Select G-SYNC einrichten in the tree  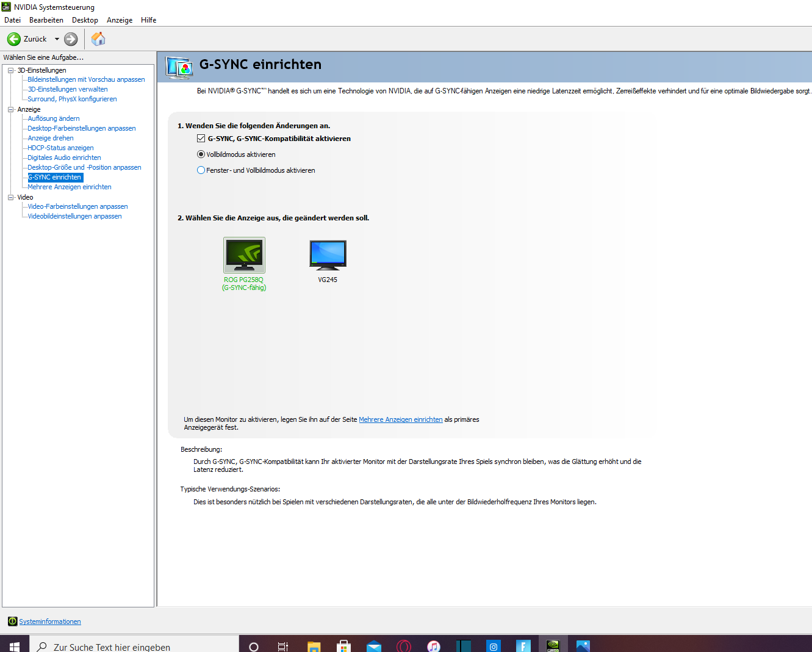(x=55, y=177)
